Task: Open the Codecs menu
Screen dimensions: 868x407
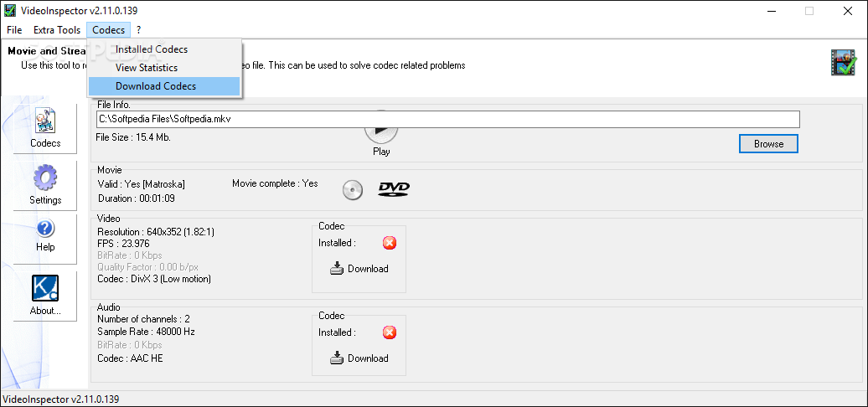Action: pos(109,30)
